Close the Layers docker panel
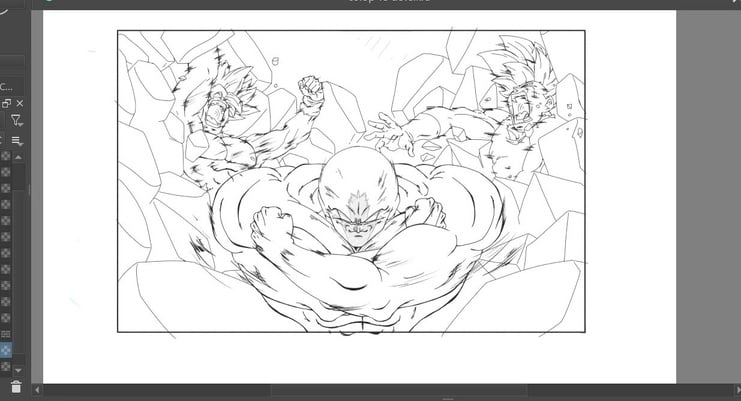This screenshot has height=401, width=741. 19,103
